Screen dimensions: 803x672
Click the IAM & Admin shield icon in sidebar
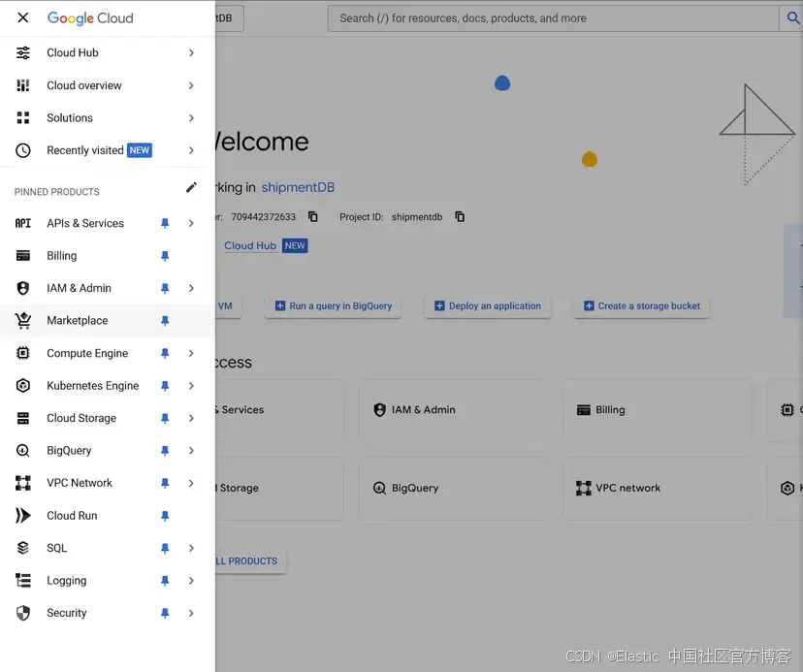23,288
